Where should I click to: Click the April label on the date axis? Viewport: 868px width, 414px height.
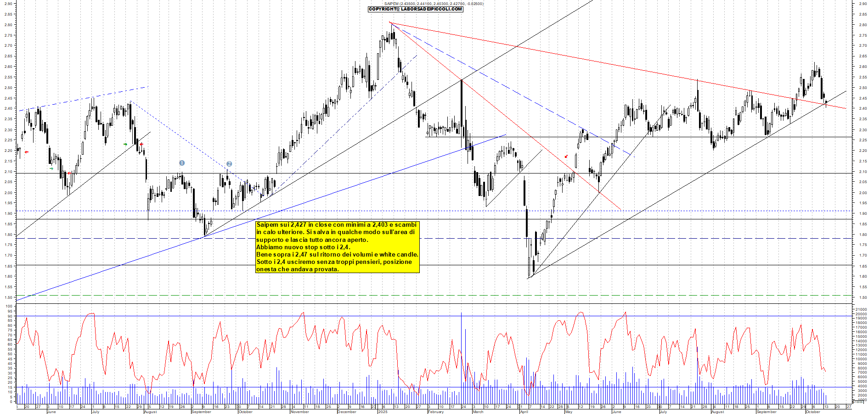524,412
